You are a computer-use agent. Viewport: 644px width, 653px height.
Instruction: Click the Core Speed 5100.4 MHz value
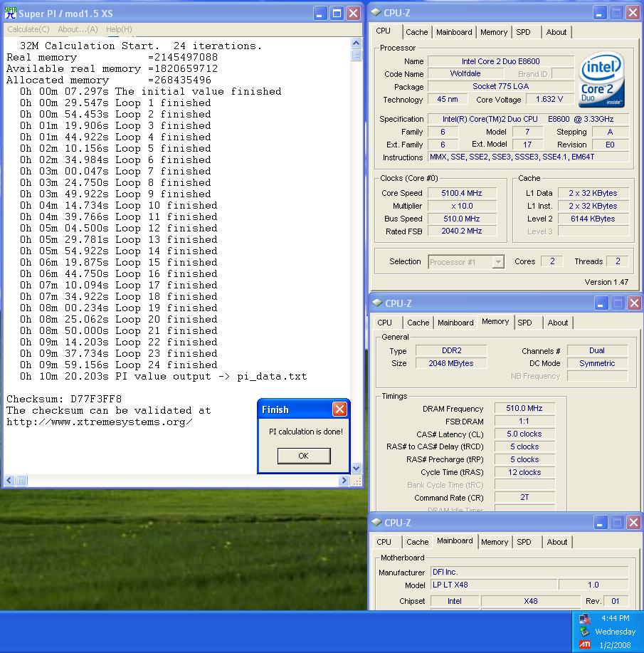tap(462, 193)
